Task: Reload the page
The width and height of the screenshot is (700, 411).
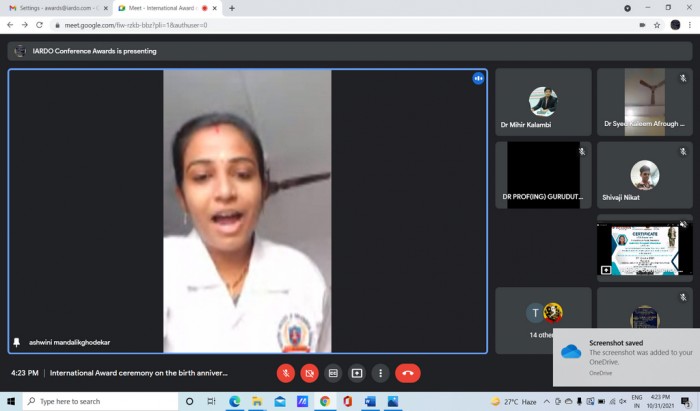Action: 39,25
